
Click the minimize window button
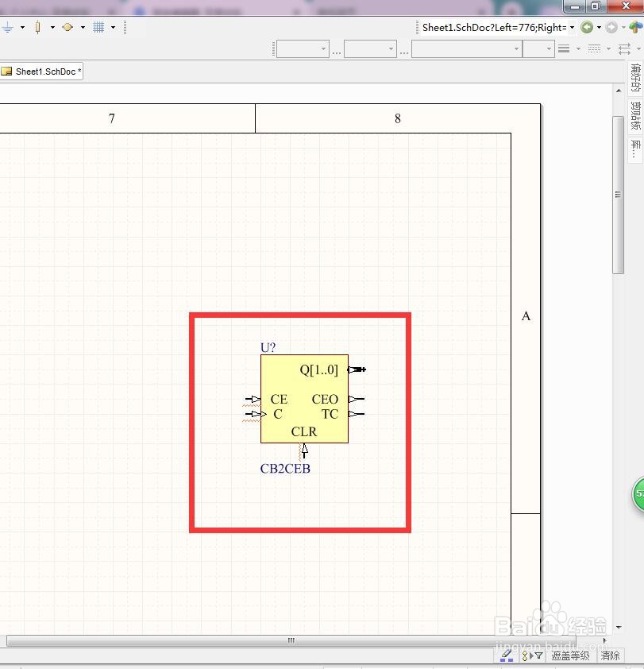coord(575,6)
